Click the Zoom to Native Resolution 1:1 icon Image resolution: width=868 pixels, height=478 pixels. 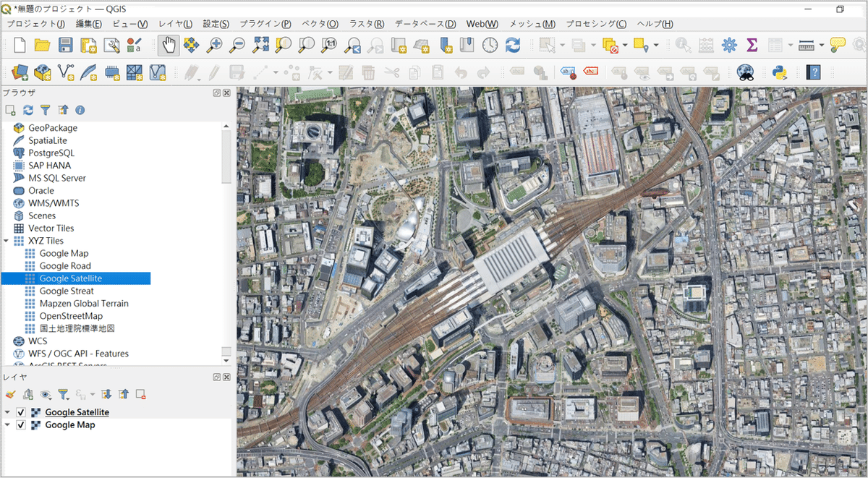click(330, 46)
